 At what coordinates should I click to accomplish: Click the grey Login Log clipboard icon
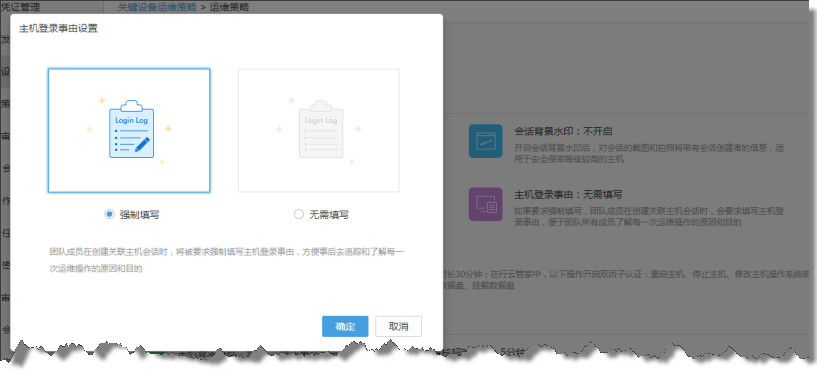[x=321, y=129]
